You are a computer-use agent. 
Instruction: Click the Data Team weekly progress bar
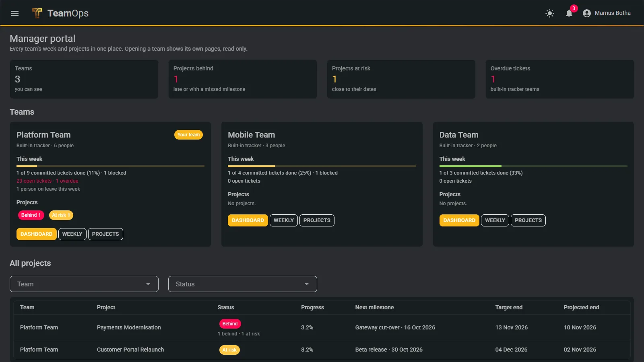click(x=533, y=166)
